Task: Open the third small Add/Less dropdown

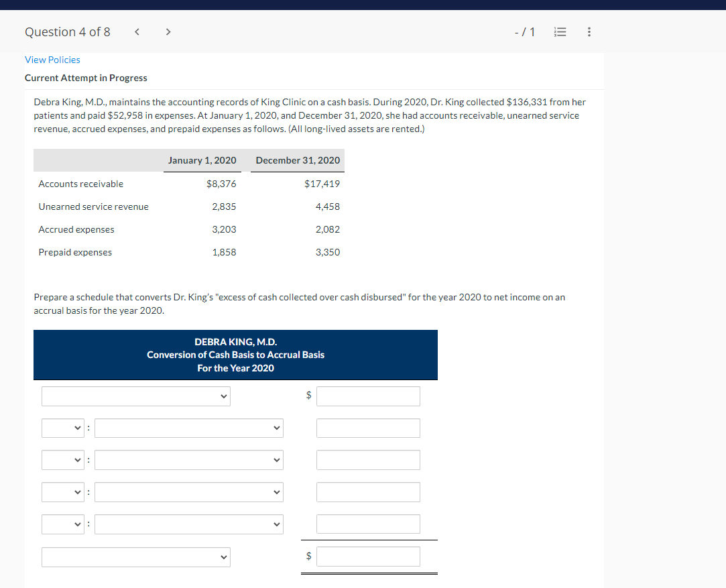Action: point(62,491)
